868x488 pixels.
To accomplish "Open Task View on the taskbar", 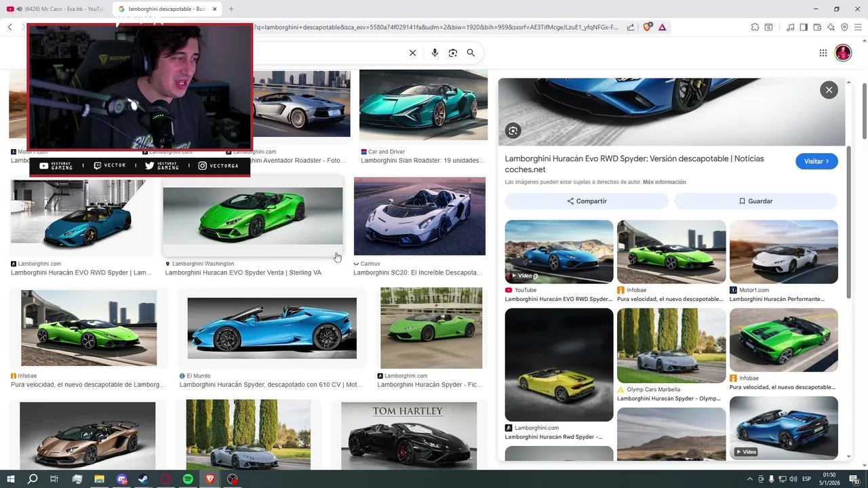I will pyautogui.click(x=54, y=479).
